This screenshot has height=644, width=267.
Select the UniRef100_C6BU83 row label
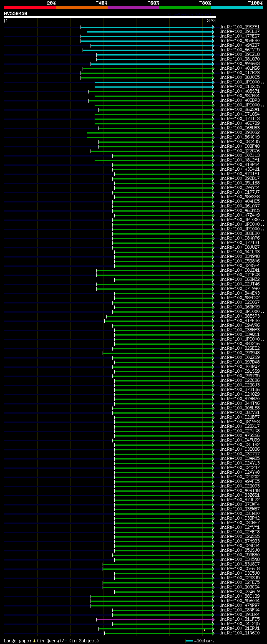239,128
